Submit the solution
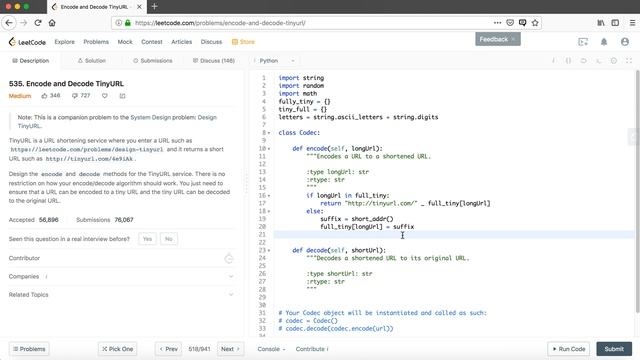The image size is (640, 360). (x=614, y=349)
